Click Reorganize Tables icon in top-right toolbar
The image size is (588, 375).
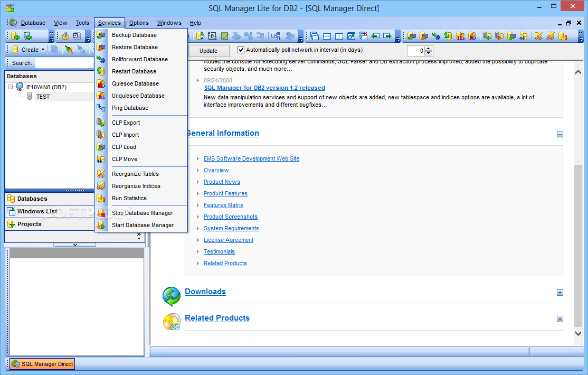point(538,36)
